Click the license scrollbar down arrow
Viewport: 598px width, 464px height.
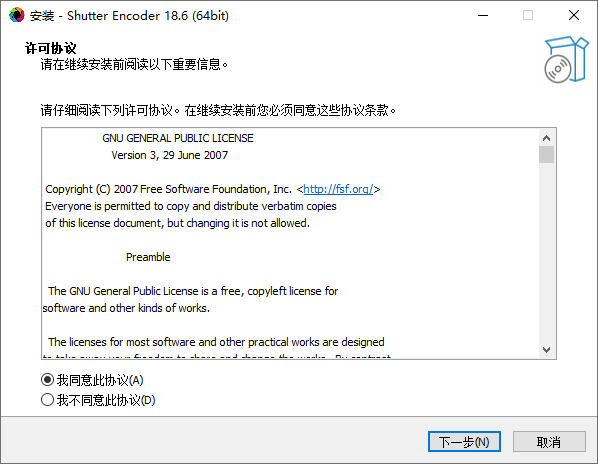pyautogui.click(x=547, y=350)
